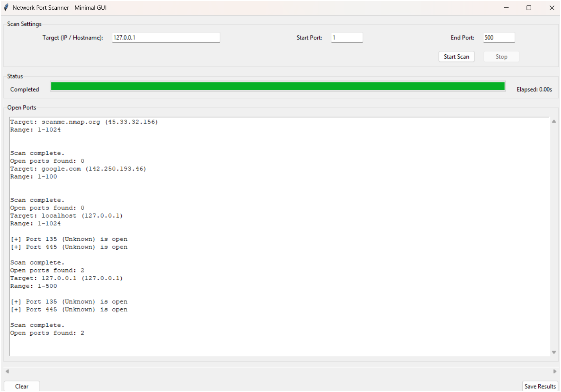Save the scan results
561x392 pixels.
coord(540,386)
